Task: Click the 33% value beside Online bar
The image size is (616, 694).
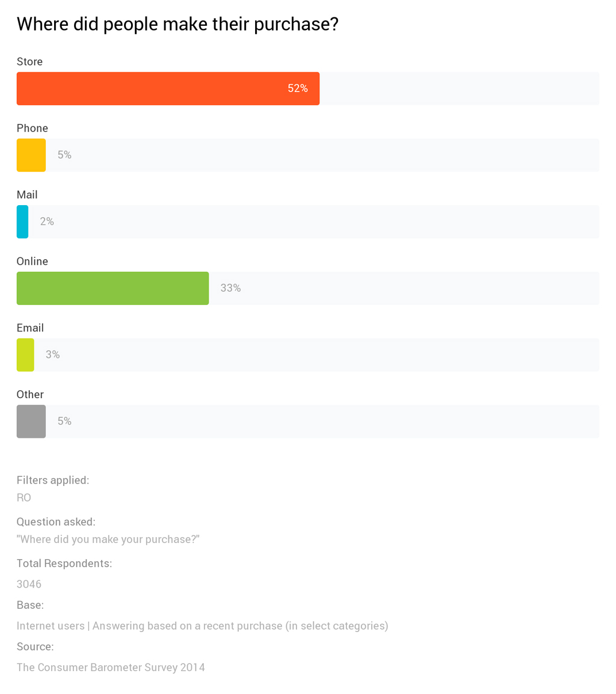Action: coord(230,288)
